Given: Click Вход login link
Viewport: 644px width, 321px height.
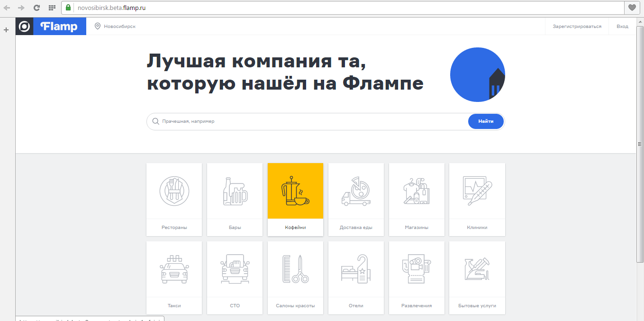Looking at the screenshot, I should [x=622, y=27].
